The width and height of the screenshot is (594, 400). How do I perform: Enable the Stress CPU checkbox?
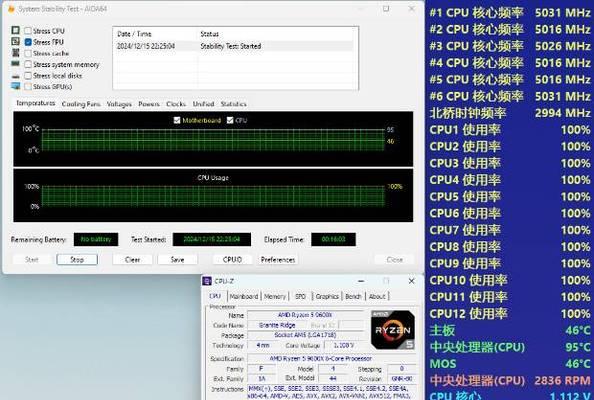28,31
